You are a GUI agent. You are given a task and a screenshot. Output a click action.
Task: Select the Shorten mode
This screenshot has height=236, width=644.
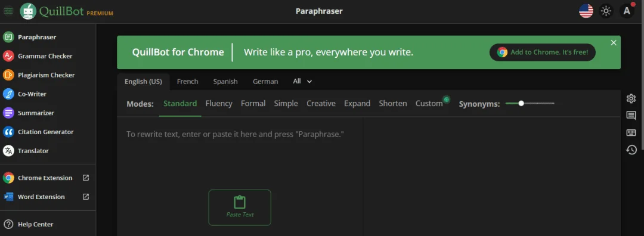tap(392, 104)
